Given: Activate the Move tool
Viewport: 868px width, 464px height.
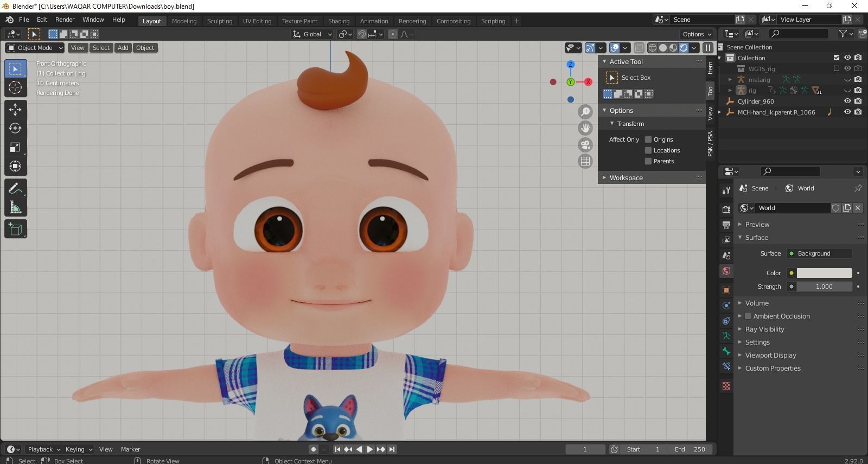Looking at the screenshot, I should tap(15, 109).
